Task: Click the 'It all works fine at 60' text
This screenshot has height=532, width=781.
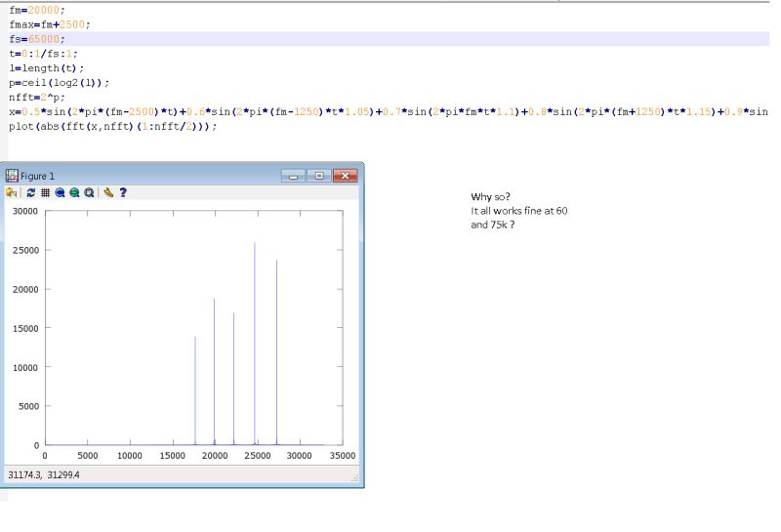Action: [x=519, y=211]
